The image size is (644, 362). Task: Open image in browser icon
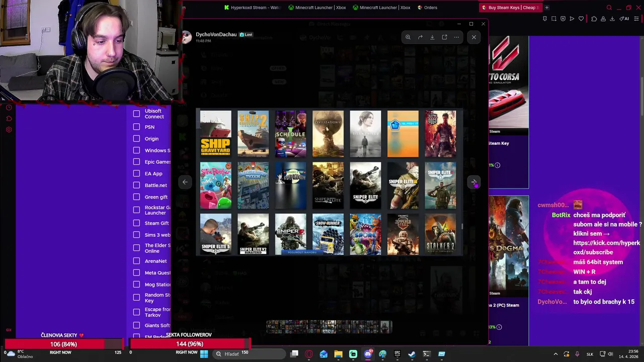tap(444, 37)
